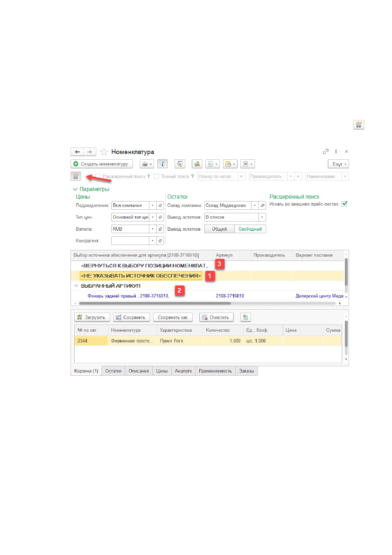This screenshot has height=555, width=392.
Task: Open the three-dot window menu
Action: coord(336,151)
